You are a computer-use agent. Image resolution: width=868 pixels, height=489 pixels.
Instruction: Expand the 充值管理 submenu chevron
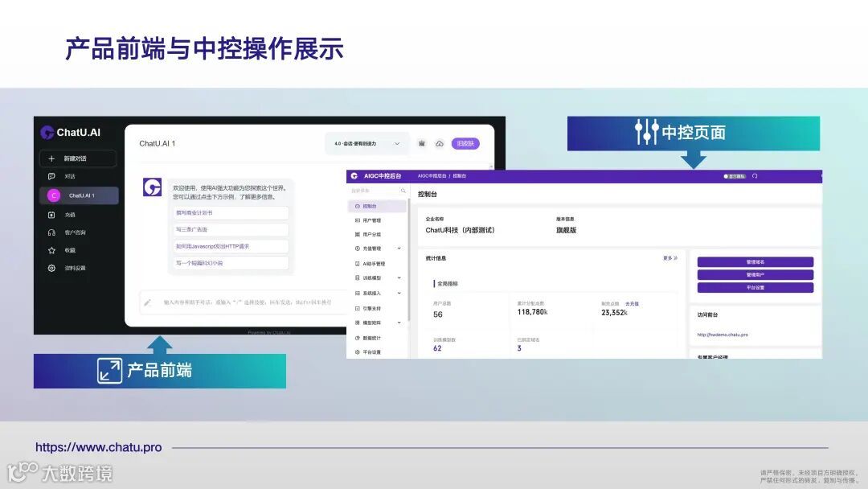[399, 249]
